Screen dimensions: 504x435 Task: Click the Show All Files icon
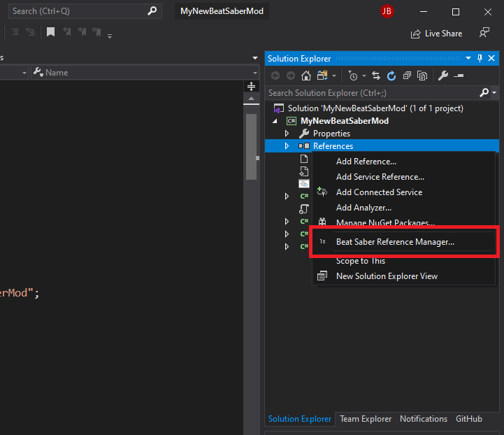click(x=422, y=76)
